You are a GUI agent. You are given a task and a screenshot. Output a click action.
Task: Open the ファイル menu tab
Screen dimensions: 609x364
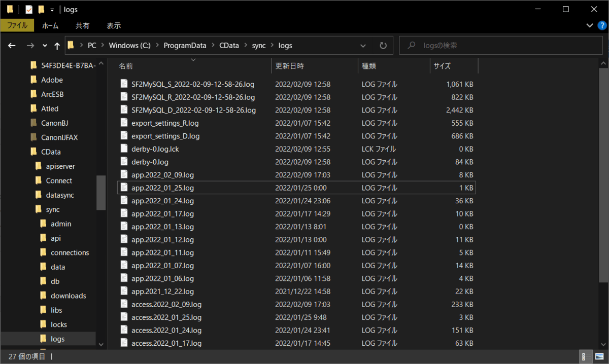(17, 25)
